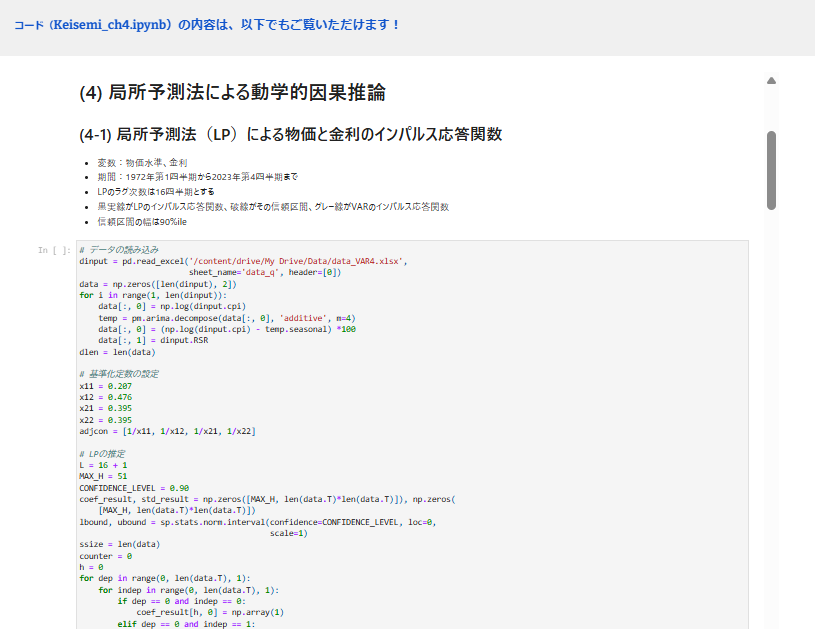Click the notebook vertical scrollbar thumb
The height and width of the screenshot is (629, 815).
[x=771, y=171]
